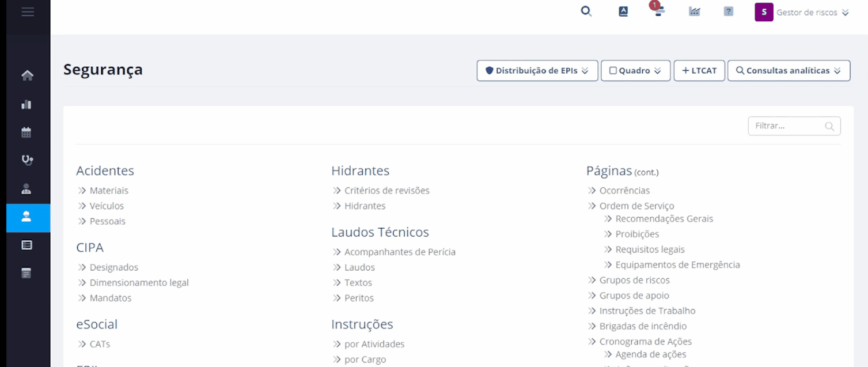Click the Instruções section heading
Viewport: 868px width, 367px height.
(362, 324)
